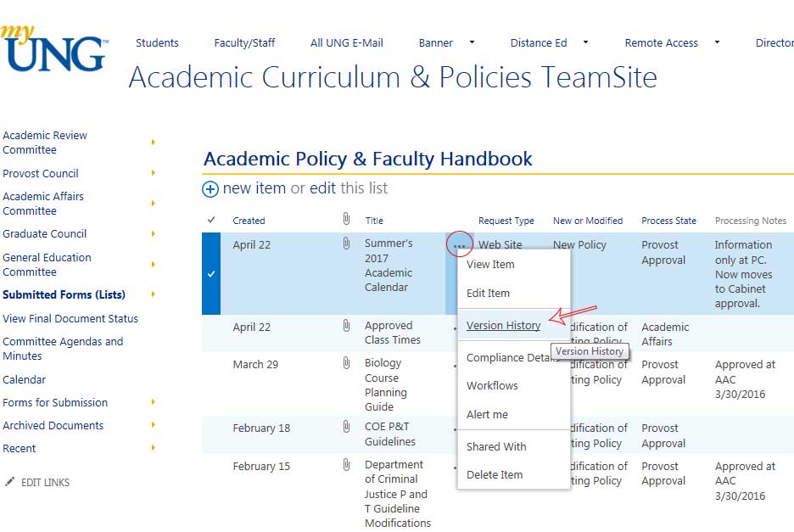Open the ellipsis menu for Summer's 2017 Academic Calendar
The image size is (794, 532).
click(x=459, y=245)
